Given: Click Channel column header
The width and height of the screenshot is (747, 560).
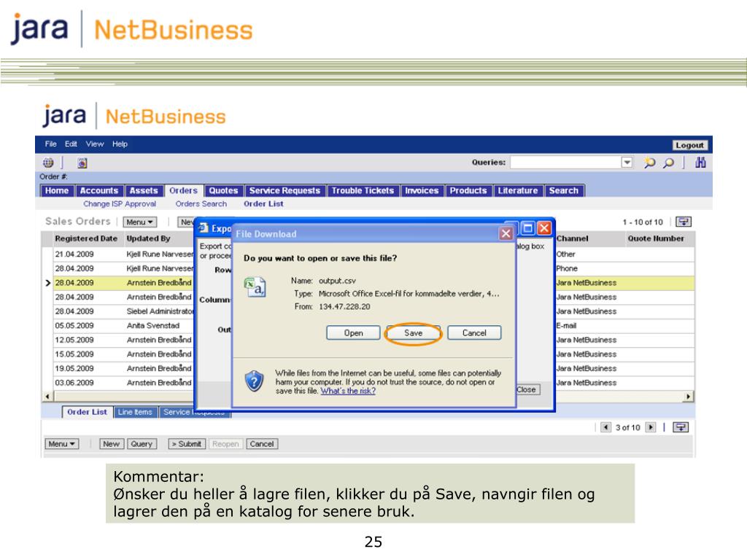Looking at the screenshot, I should 572,238.
